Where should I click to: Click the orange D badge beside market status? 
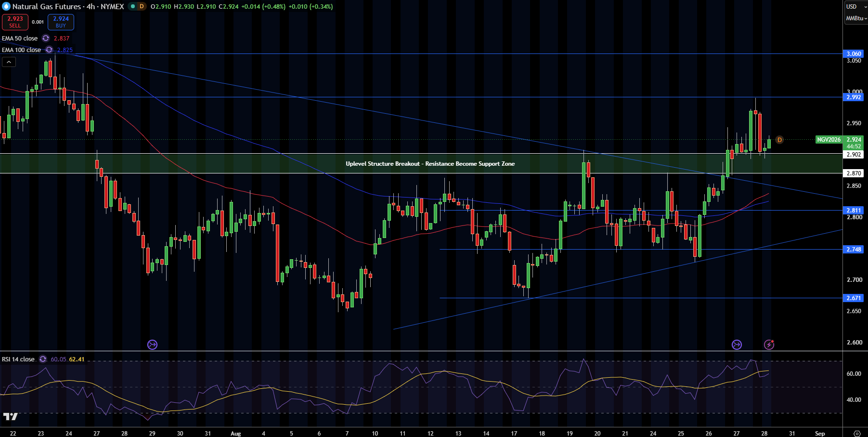[x=142, y=6]
